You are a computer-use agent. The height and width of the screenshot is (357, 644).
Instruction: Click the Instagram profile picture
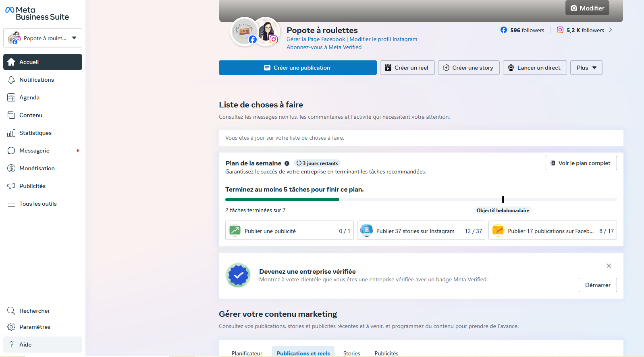tap(268, 31)
